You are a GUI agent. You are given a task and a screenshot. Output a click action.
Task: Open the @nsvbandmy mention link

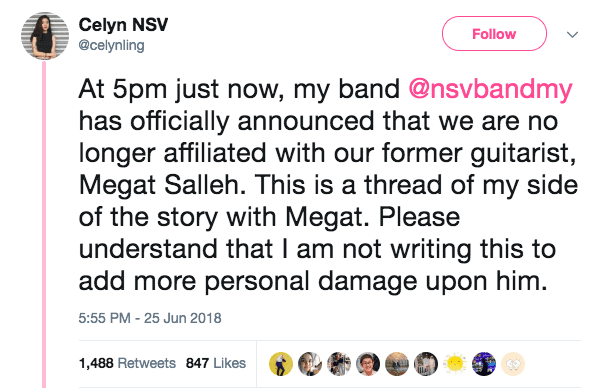click(x=490, y=89)
